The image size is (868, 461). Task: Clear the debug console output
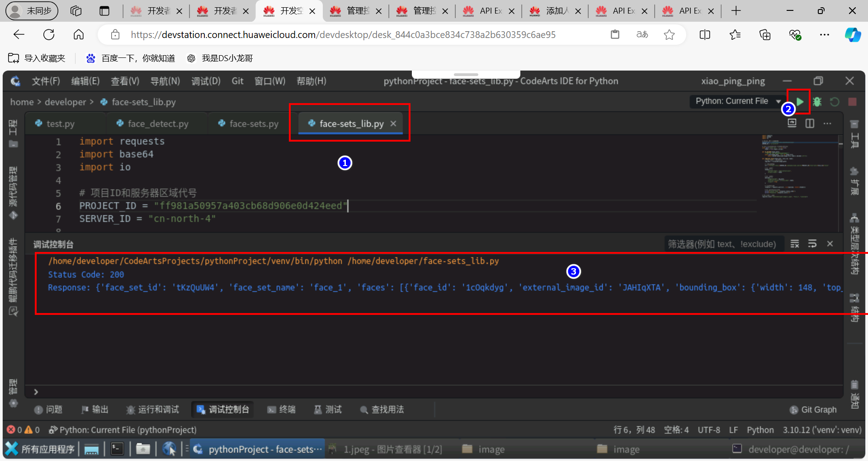(x=794, y=244)
